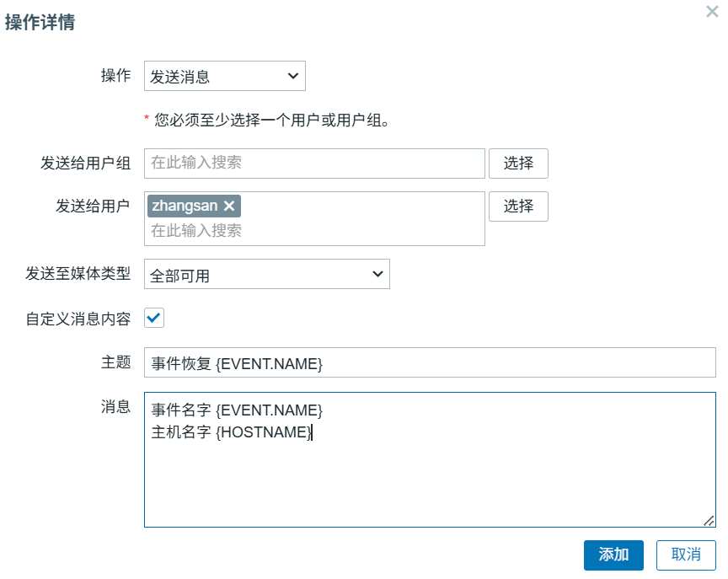Click the 发送至媒体类型 label
This screenshot has height=579, width=728.
click(78, 273)
